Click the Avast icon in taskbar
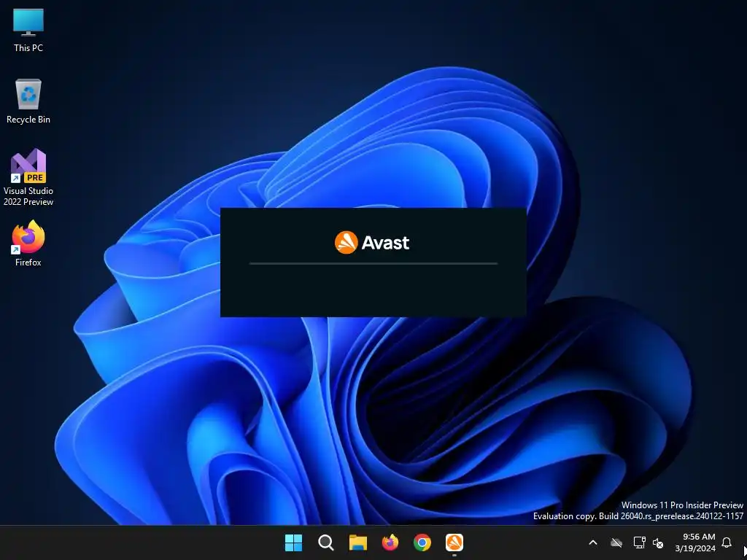This screenshot has height=560, width=747. tap(454, 542)
